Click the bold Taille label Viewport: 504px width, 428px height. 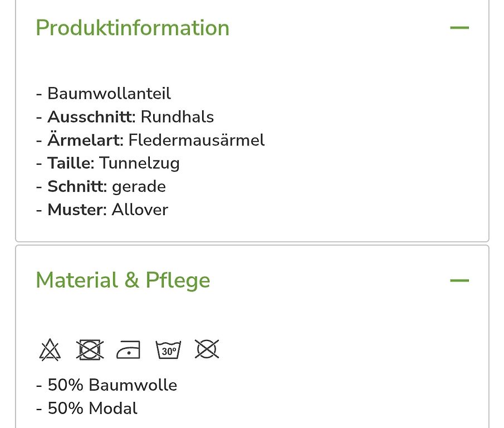[x=71, y=163]
